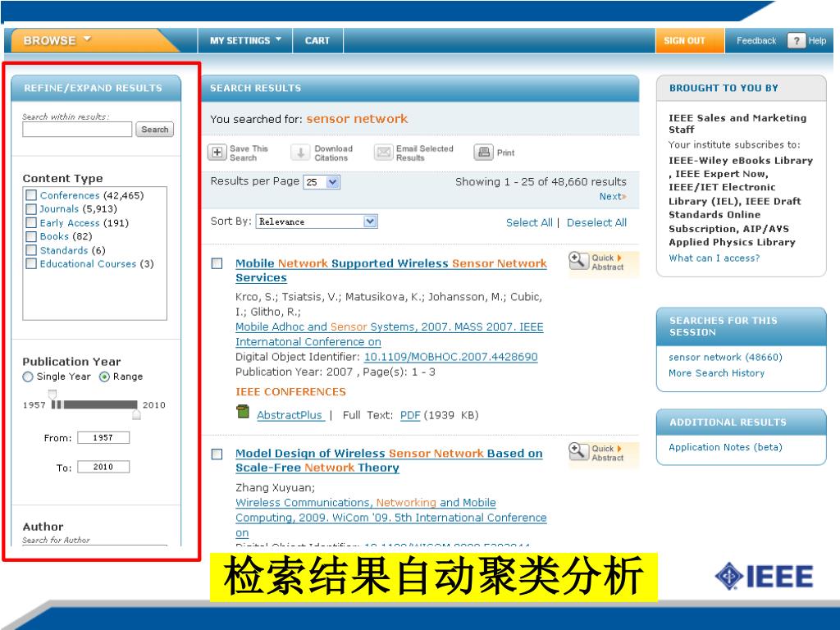Open the Sort By Relevance dropdown

tap(317, 221)
